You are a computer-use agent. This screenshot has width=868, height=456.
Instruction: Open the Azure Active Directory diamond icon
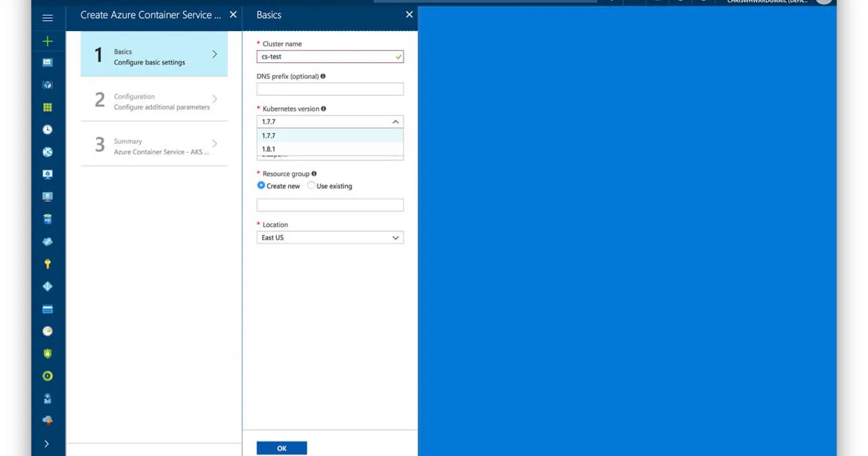point(48,287)
